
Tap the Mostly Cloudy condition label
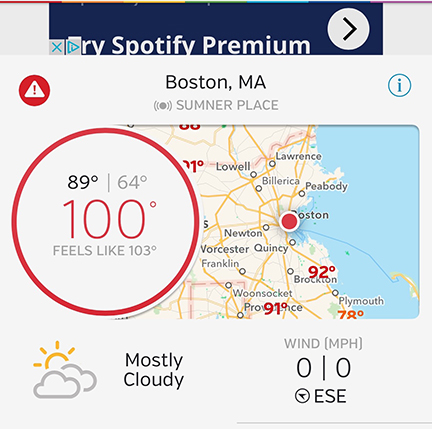[x=154, y=370]
